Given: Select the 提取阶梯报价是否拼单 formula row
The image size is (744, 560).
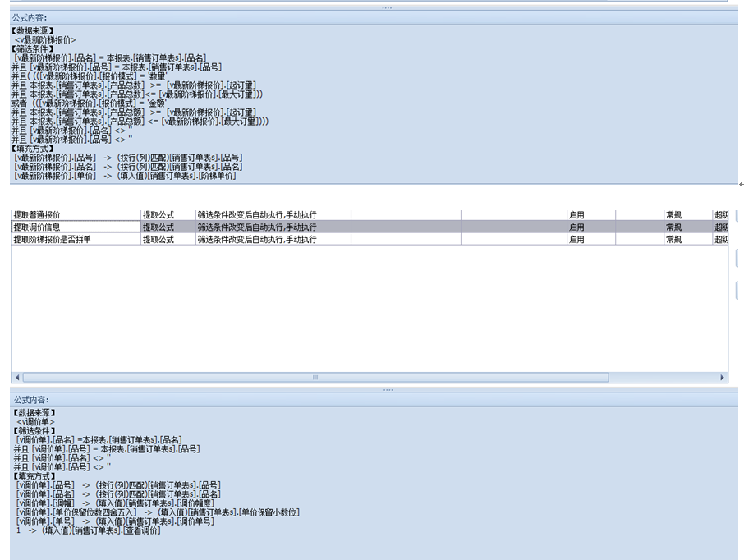Looking at the screenshot, I should coord(75,239).
